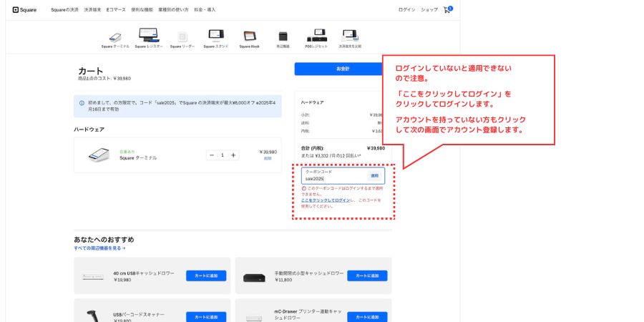Image resolution: width=644 pixels, height=322 pixels.
Task: Click the 40 cm USBキャッシュドロワー product image
Action: (x=93, y=277)
